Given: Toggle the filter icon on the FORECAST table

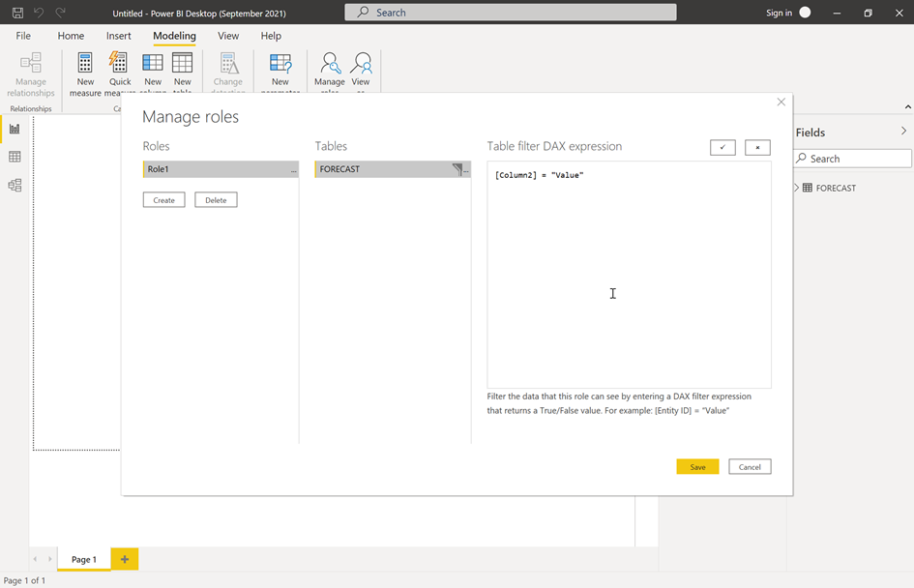Looking at the screenshot, I should (x=457, y=168).
